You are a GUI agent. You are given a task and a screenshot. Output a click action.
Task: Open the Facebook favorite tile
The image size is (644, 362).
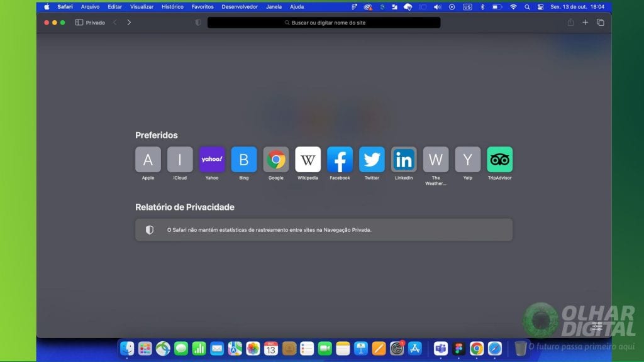click(x=340, y=159)
